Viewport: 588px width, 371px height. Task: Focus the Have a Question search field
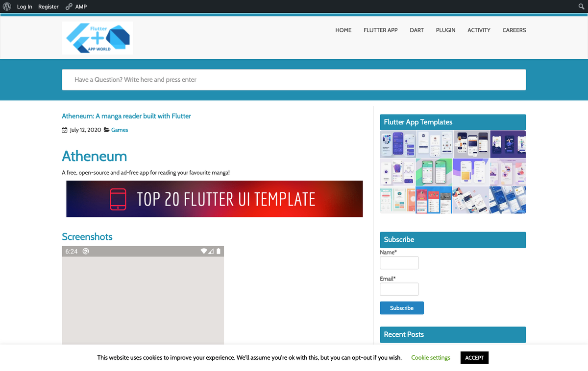[294, 80]
